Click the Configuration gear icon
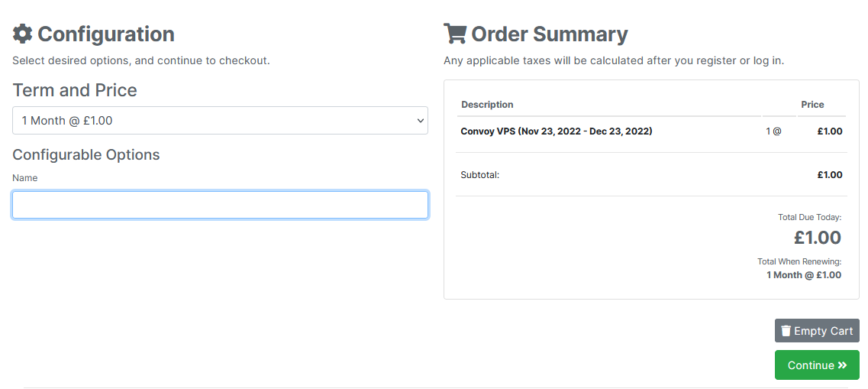 (x=22, y=34)
